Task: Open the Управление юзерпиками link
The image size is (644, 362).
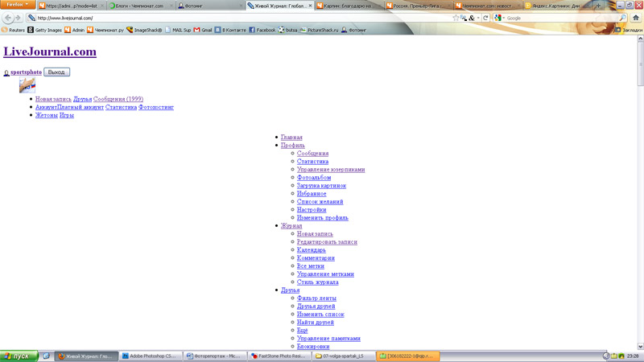Action: pos(331,170)
